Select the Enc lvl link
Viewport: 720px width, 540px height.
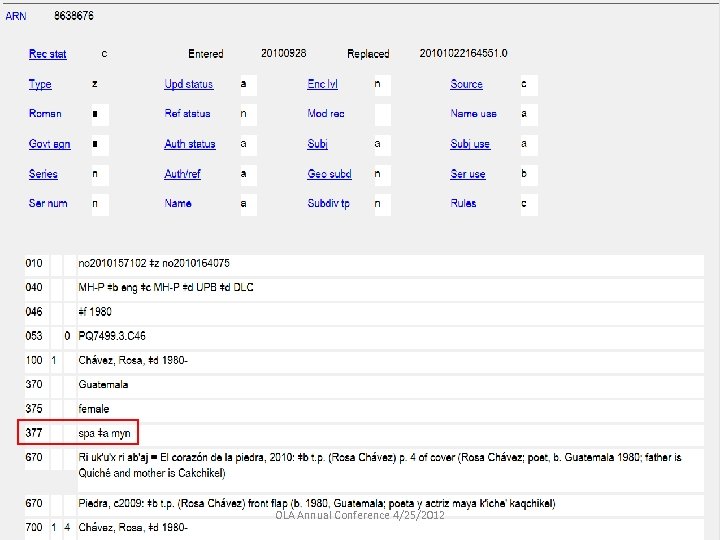323,85
